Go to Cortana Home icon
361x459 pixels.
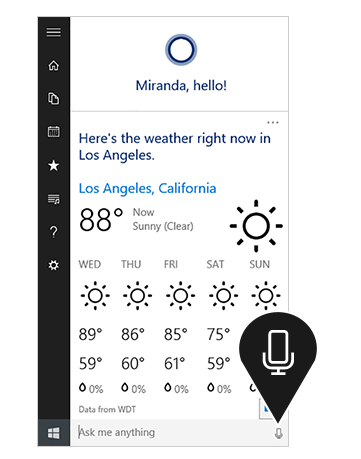click(x=54, y=65)
